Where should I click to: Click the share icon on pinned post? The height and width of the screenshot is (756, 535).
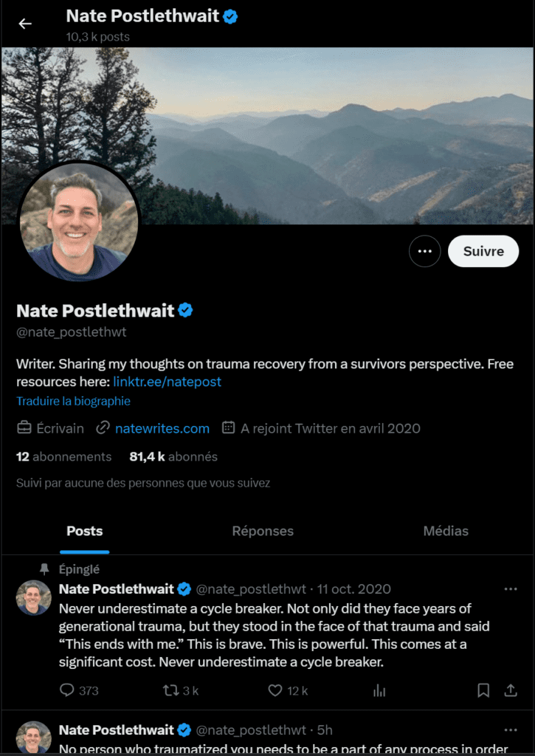point(510,690)
